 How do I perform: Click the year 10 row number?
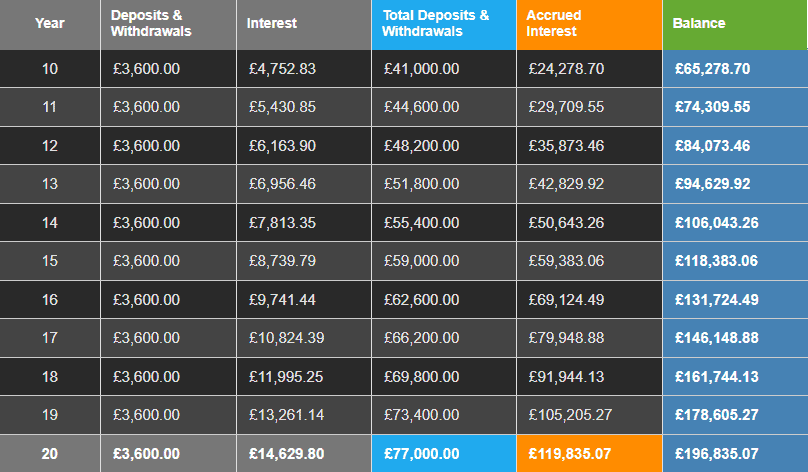pyautogui.click(x=50, y=69)
